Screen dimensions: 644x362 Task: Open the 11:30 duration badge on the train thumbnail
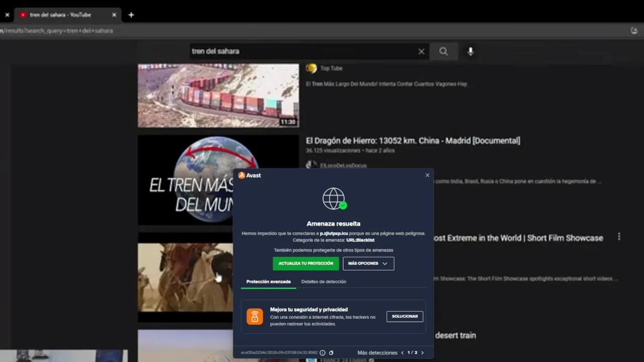click(288, 122)
